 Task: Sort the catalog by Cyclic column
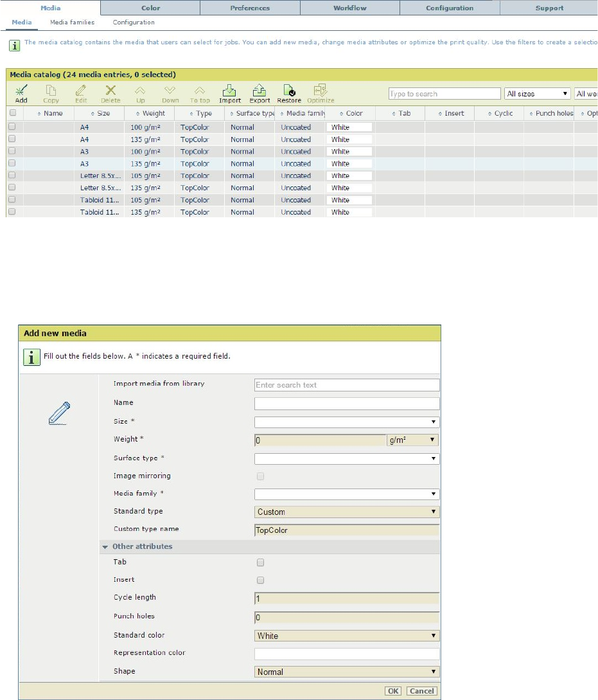pos(500,113)
